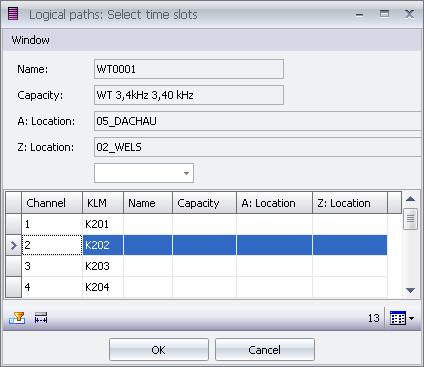The image size is (424, 367).
Task: Click the scrollbar up arrow
Action: 410,199
